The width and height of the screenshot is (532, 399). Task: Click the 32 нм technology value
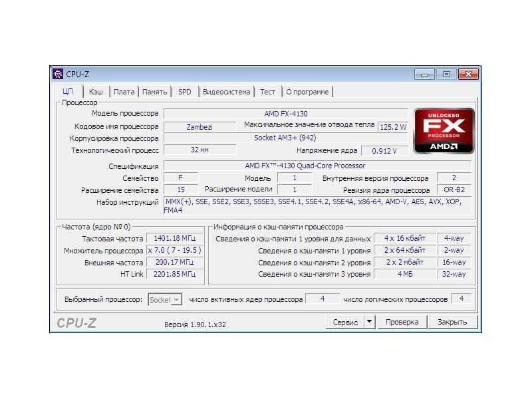click(x=199, y=150)
